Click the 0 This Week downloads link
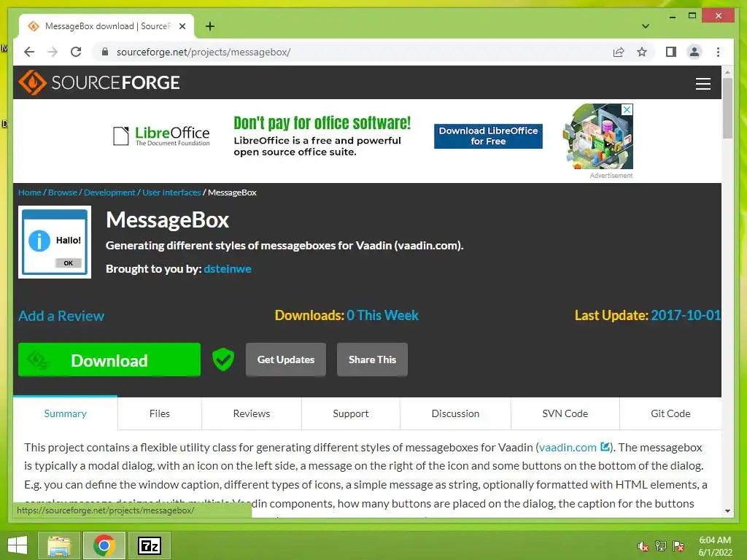747x560 pixels. click(x=382, y=315)
